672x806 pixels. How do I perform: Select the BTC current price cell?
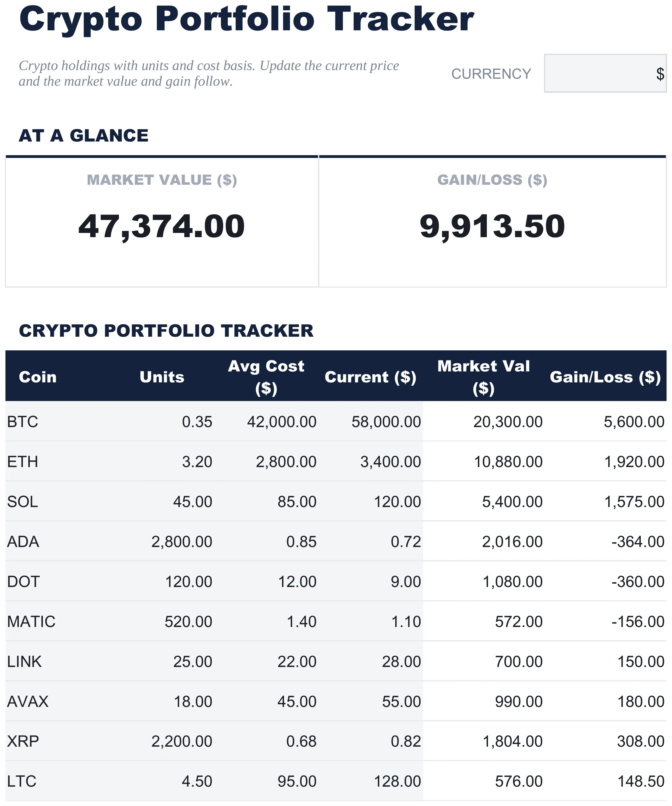370,421
